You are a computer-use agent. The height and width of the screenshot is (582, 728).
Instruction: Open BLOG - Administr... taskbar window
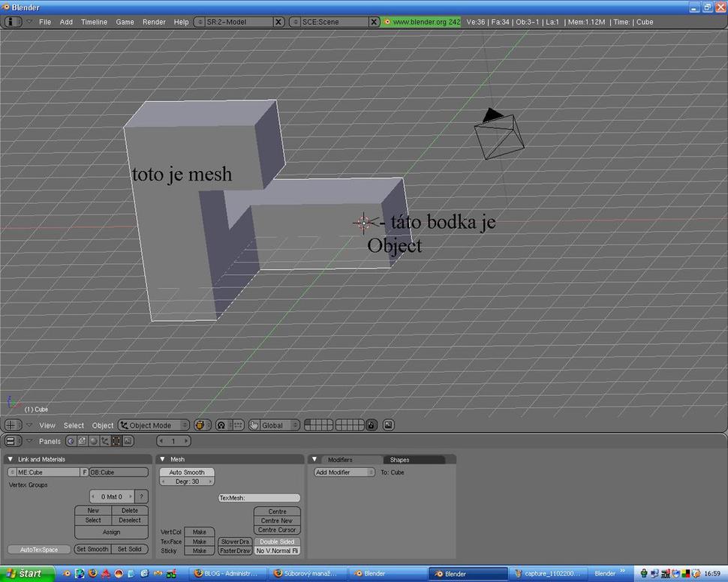point(230,574)
